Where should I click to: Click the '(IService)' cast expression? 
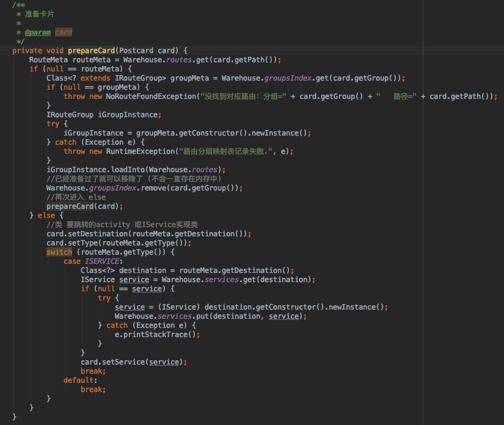tap(179, 307)
